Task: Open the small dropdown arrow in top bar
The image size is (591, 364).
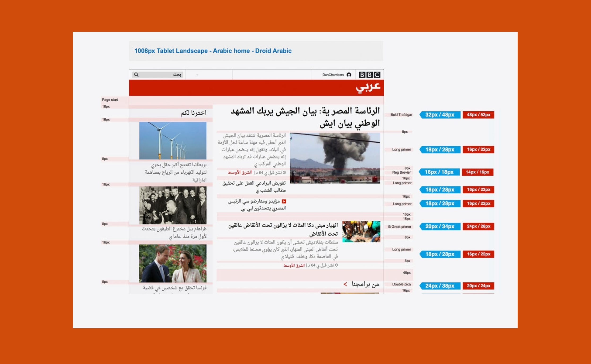Action: [x=197, y=75]
